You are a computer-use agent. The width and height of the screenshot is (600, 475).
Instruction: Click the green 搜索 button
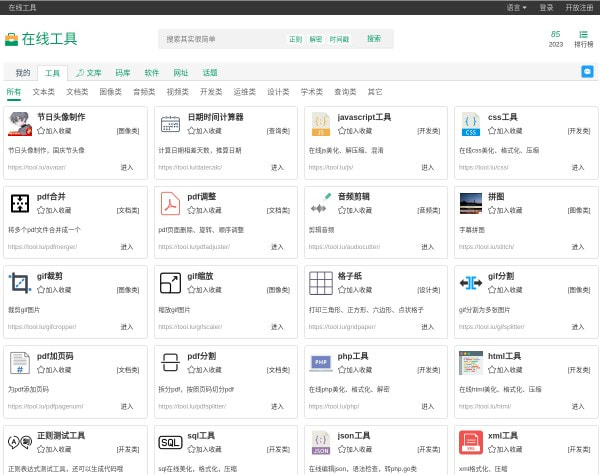point(374,39)
